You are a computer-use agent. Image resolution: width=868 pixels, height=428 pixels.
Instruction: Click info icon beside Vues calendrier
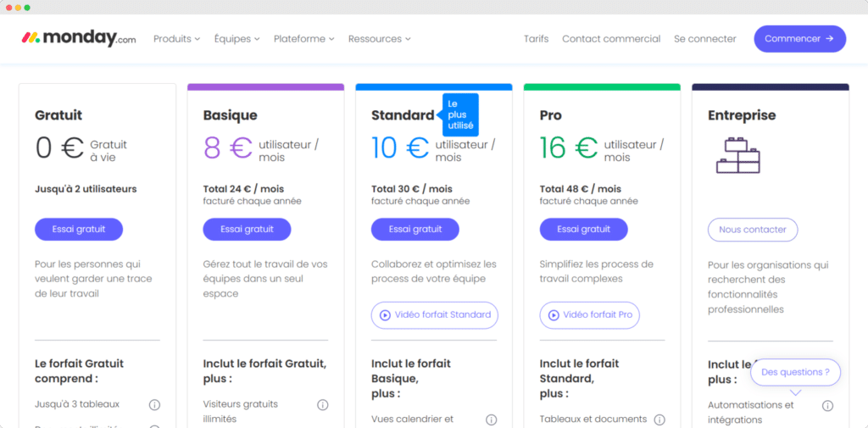coord(491,420)
